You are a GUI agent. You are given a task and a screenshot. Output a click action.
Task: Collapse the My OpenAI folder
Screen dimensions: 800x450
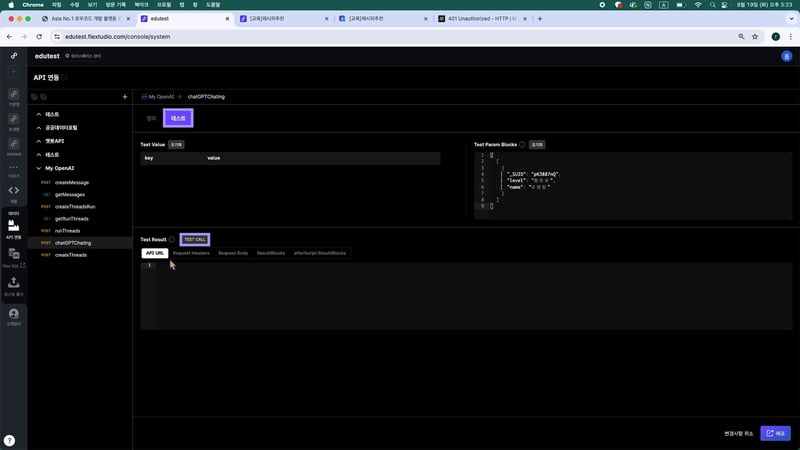(x=38, y=168)
